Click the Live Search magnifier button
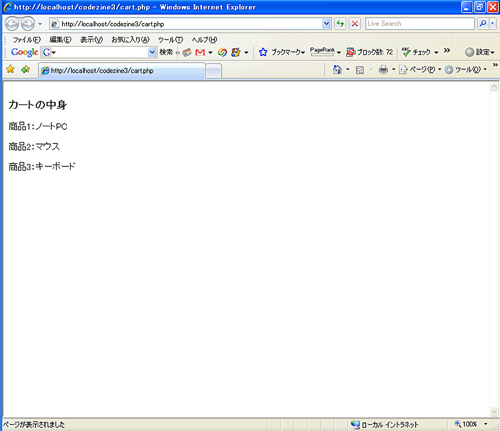 coord(482,24)
